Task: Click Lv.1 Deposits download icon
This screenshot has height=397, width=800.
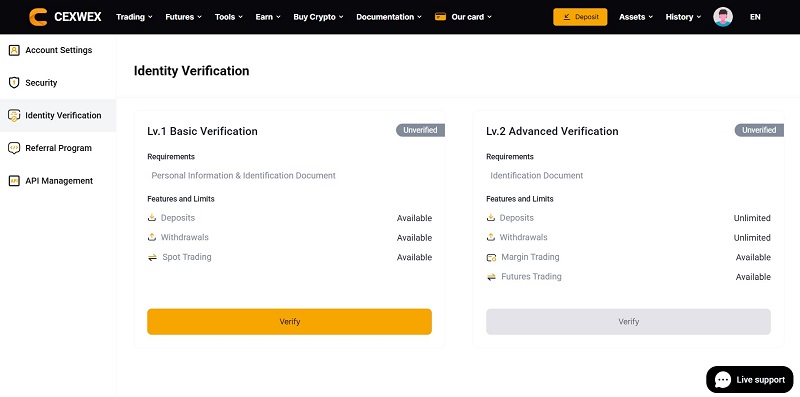Action: click(152, 218)
